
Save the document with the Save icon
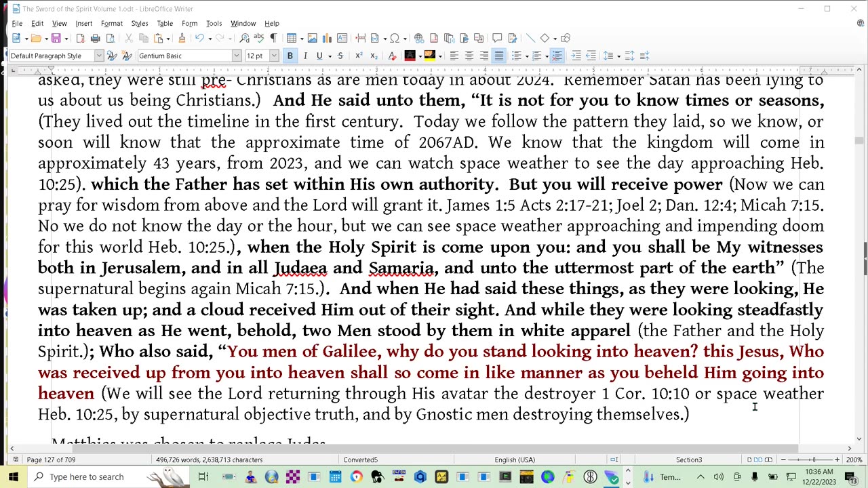pyautogui.click(x=56, y=38)
